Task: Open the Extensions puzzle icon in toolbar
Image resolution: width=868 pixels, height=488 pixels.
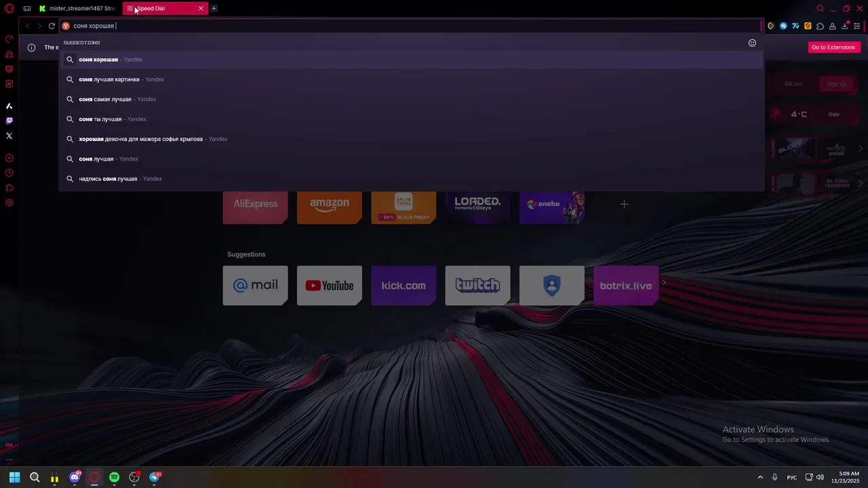Action: pos(820,26)
